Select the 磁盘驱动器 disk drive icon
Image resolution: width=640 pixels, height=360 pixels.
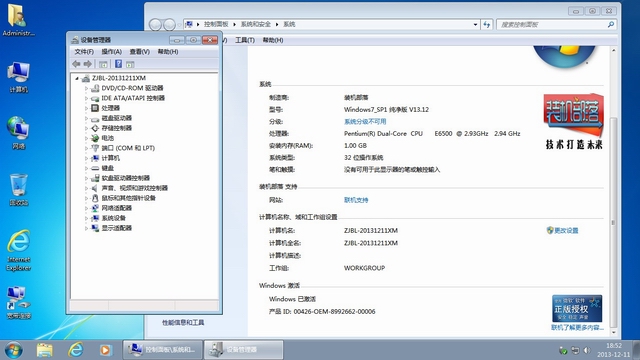(x=95, y=118)
